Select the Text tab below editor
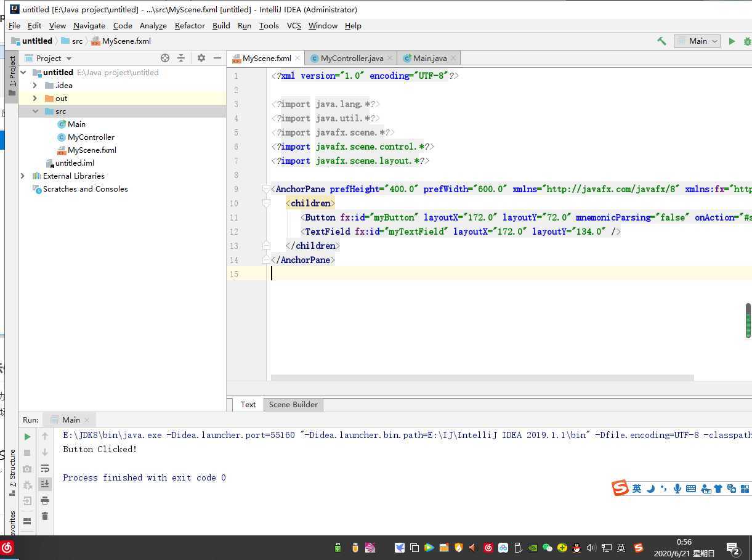Viewport: 752px width, 560px height. [x=248, y=405]
